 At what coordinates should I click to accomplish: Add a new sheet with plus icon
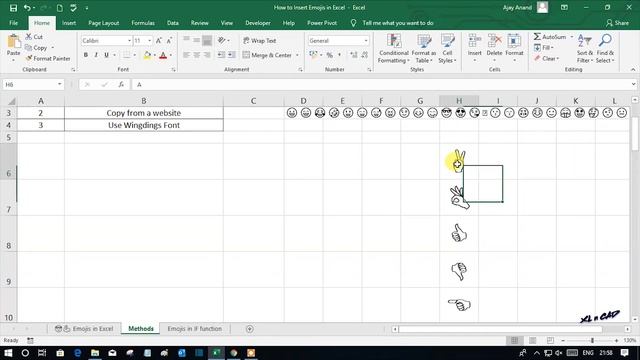coord(249,329)
